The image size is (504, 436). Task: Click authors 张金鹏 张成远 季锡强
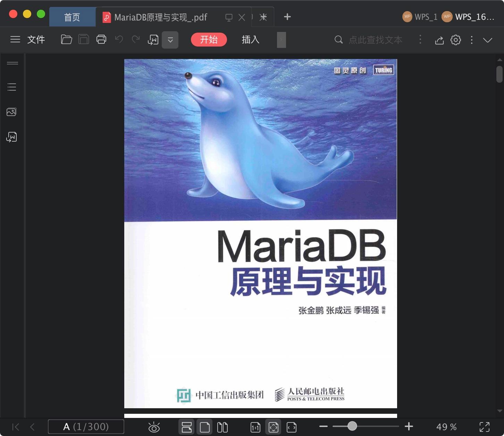point(338,310)
